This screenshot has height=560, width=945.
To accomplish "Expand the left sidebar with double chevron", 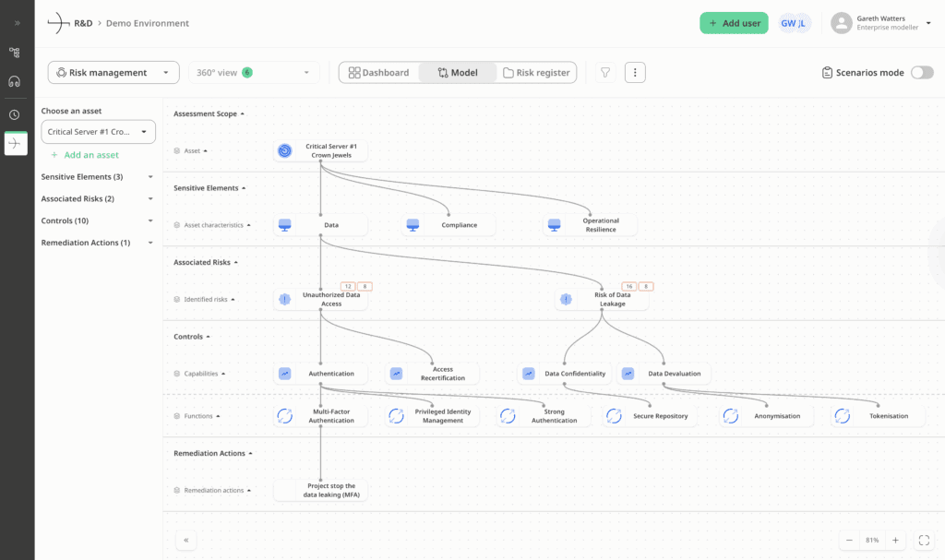I will tap(17, 22).
